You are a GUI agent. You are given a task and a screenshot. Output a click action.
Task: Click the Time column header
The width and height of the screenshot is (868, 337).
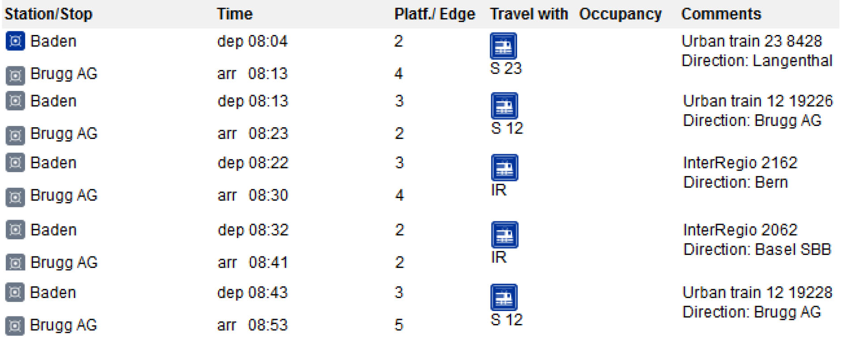click(x=235, y=14)
